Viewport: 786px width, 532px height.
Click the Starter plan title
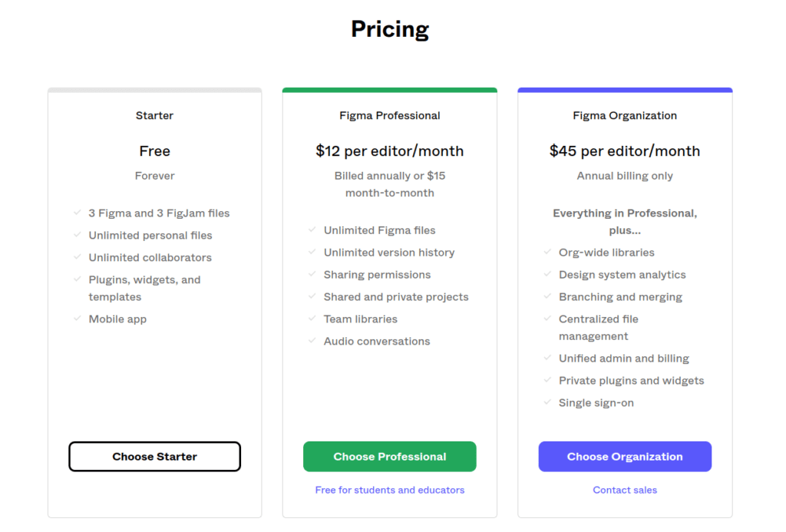coord(154,115)
